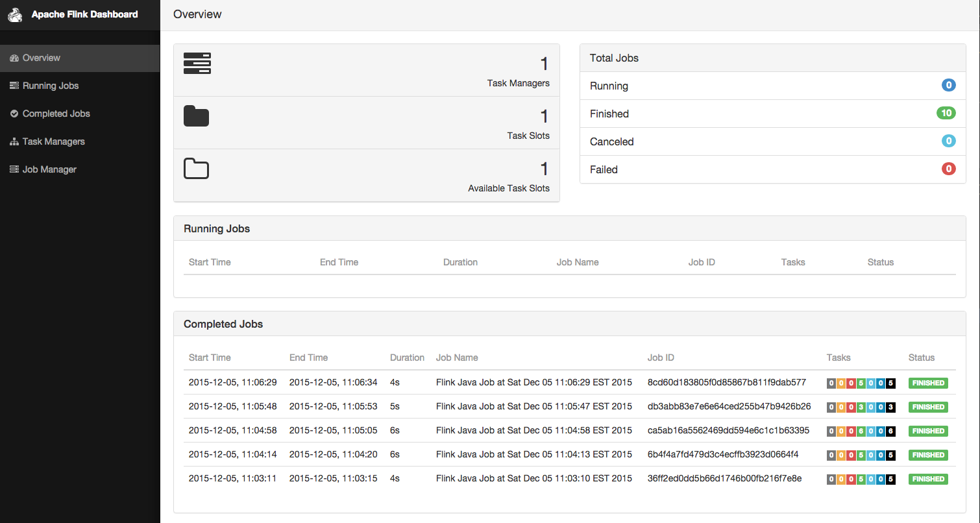
Task: Click the filled folder Task Slots icon
Action: pos(196,116)
